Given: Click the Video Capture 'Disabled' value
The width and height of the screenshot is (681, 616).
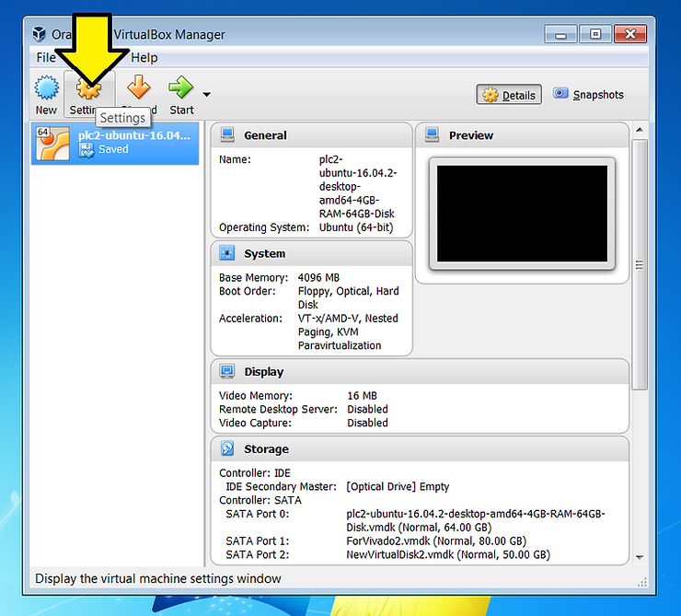Looking at the screenshot, I should (x=367, y=423).
